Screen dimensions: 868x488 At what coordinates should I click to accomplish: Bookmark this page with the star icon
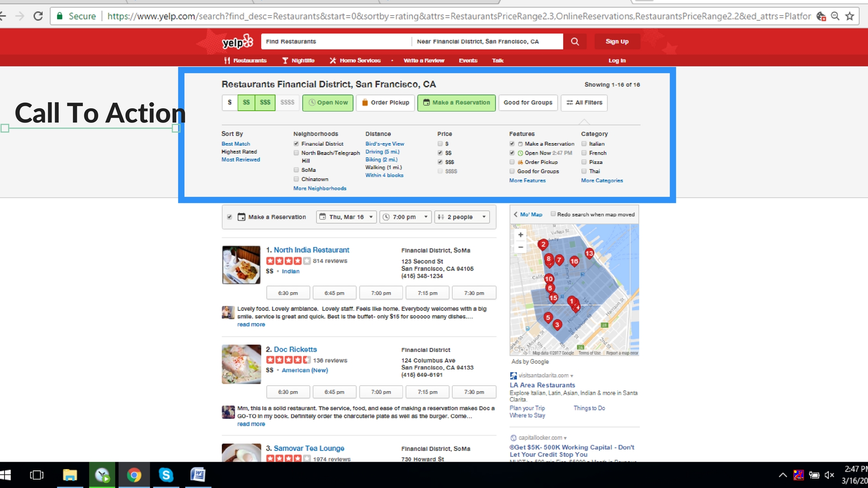click(849, 16)
